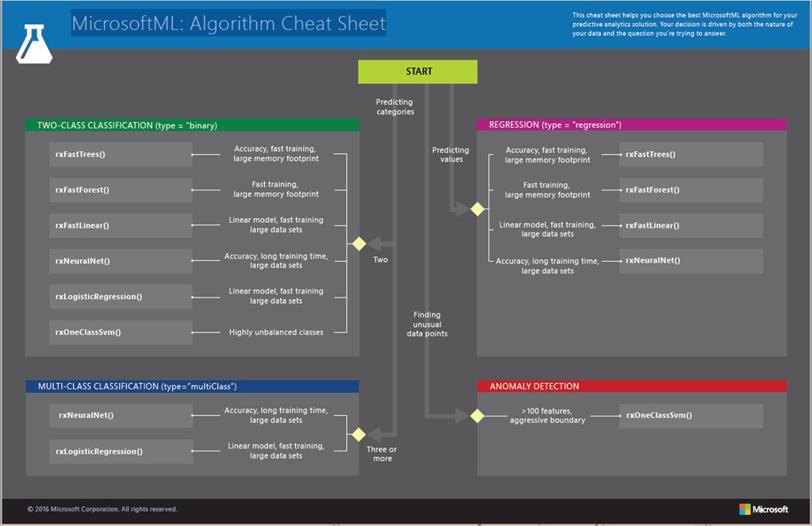
Task: Select rxOneClassSvm() under Anomaly Detection
Action: coord(691,415)
